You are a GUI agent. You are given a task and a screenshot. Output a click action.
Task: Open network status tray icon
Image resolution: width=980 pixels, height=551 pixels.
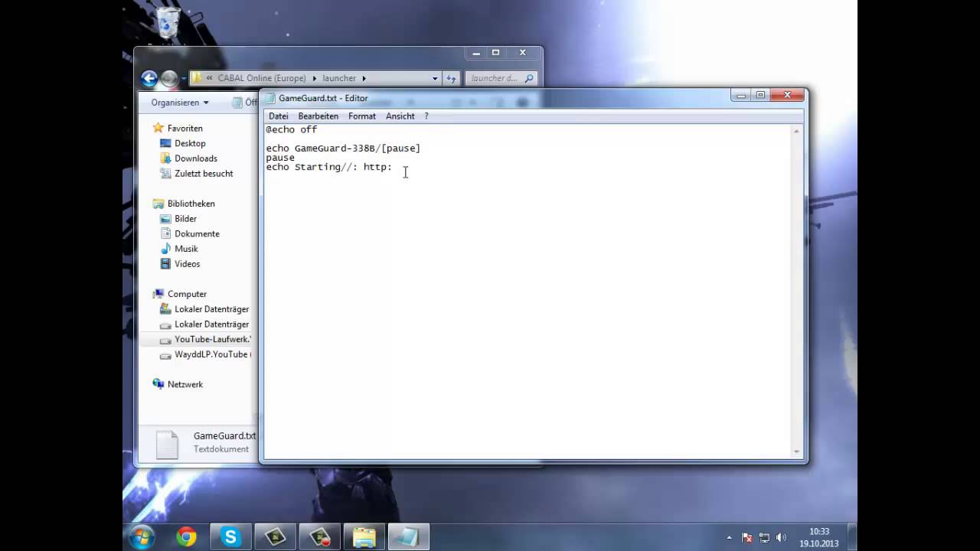point(763,537)
